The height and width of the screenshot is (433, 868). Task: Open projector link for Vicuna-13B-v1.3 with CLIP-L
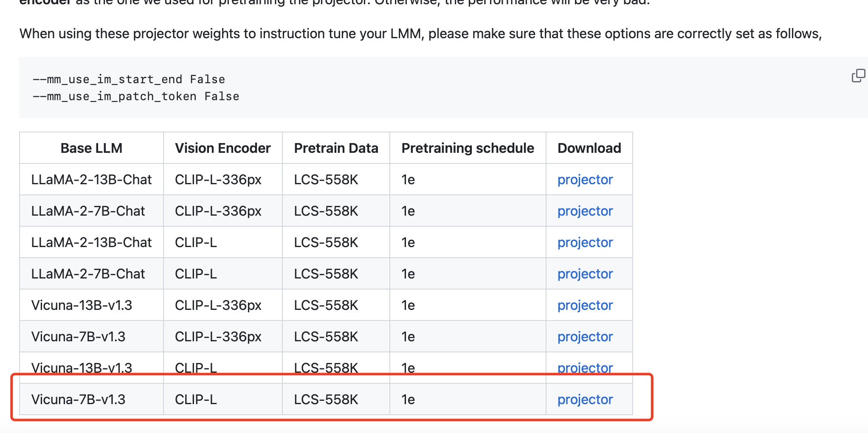[585, 367]
